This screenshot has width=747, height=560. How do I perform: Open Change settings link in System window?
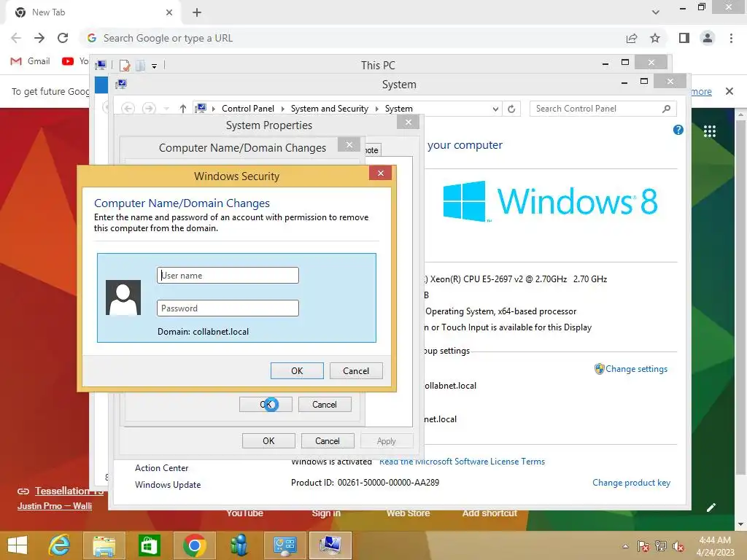tap(636, 369)
